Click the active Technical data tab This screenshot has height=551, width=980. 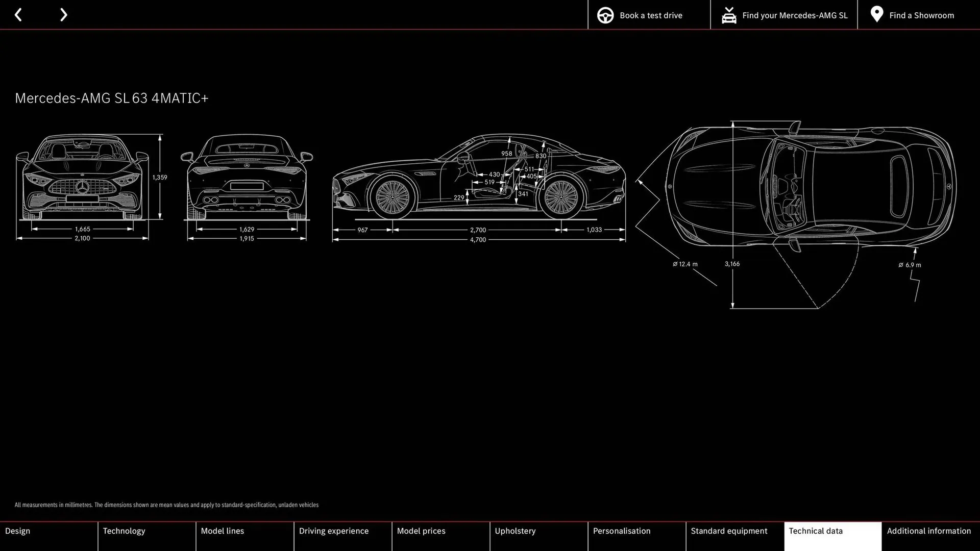832,536
